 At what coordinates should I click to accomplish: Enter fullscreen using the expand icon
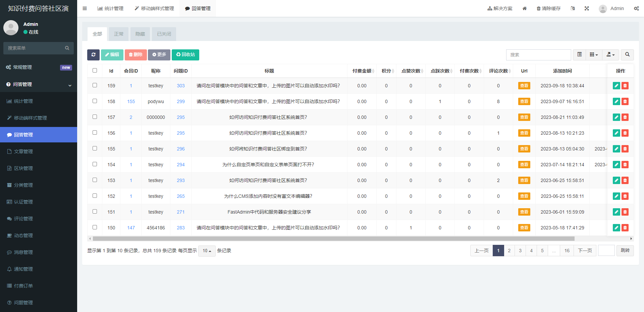[587, 8]
